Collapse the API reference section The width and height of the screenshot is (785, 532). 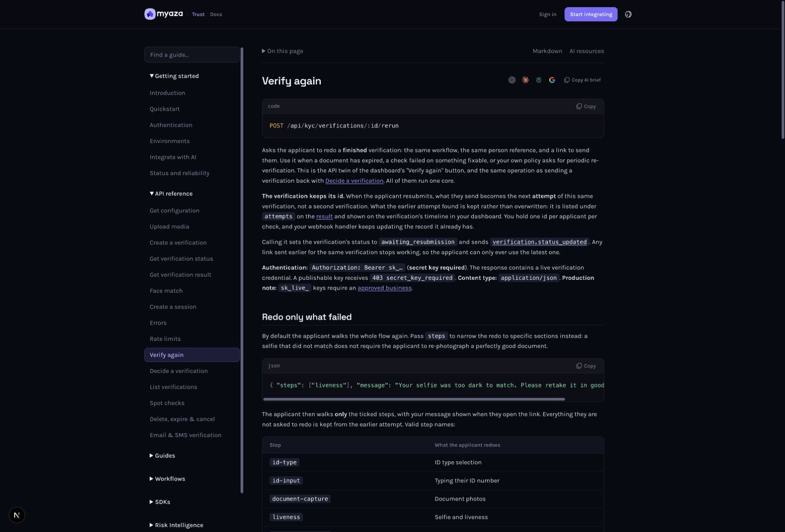coord(171,194)
